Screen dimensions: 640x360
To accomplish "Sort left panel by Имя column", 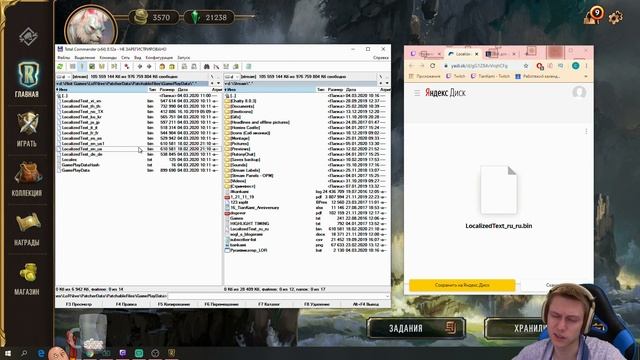I will pyautogui.click(x=102, y=89).
